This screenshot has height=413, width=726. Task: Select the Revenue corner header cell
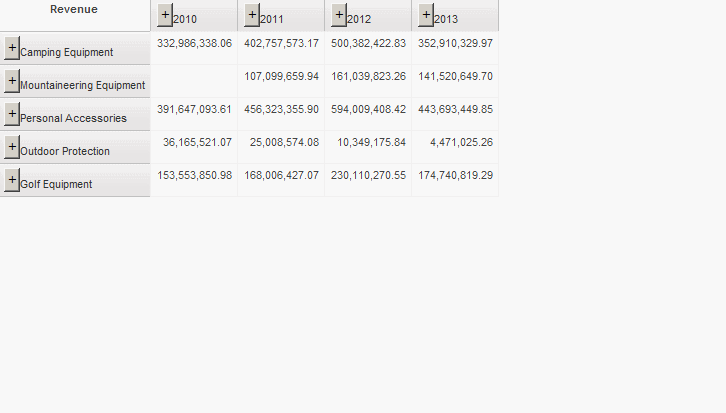point(74,10)
